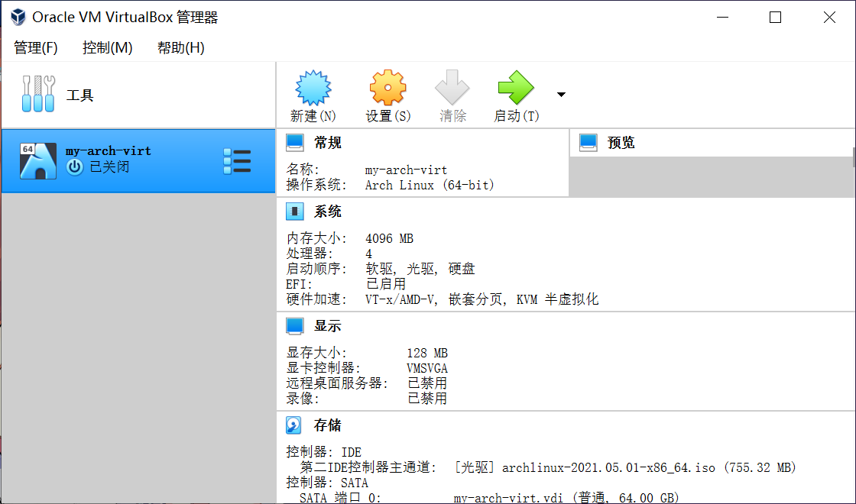The height and width of the screenshot is (504, 856).
Task: Open the 帮助(H) menu
Action: pyautogui.click(x=181, y=47)
